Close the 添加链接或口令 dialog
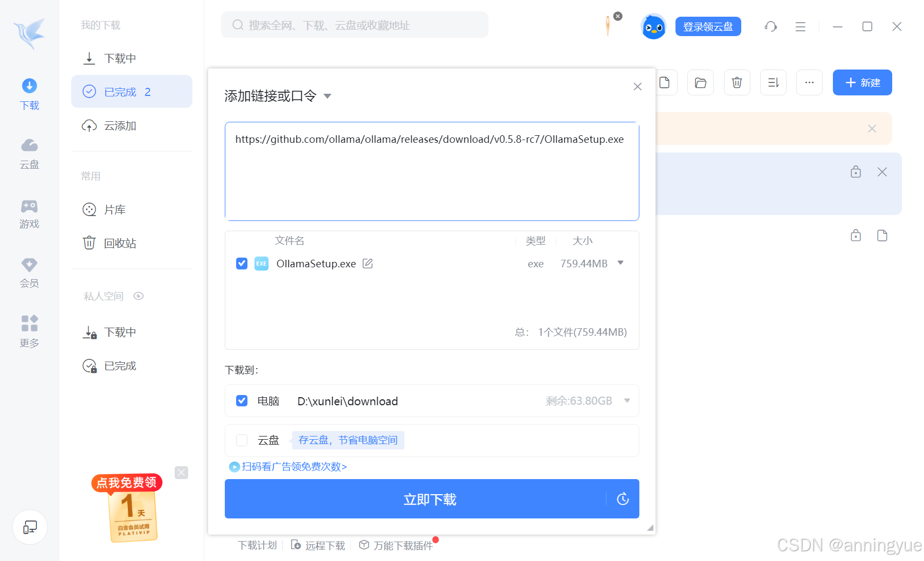The height and width of the screenshot is (561, 924). point(637,87)
